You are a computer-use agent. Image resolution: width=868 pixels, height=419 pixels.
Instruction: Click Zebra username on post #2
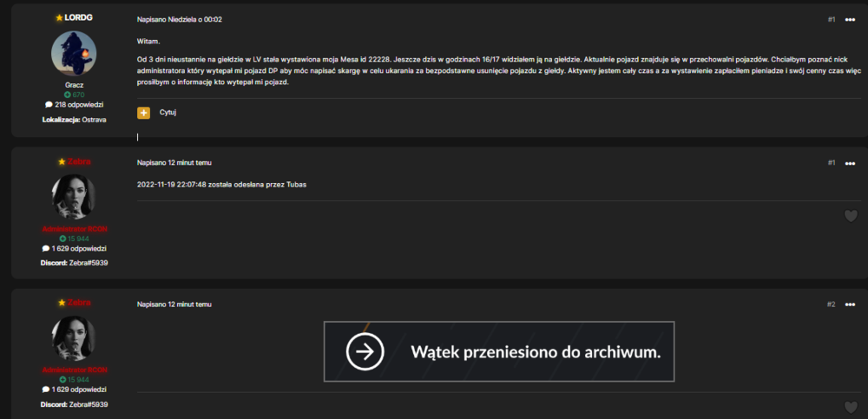point(79,303)
